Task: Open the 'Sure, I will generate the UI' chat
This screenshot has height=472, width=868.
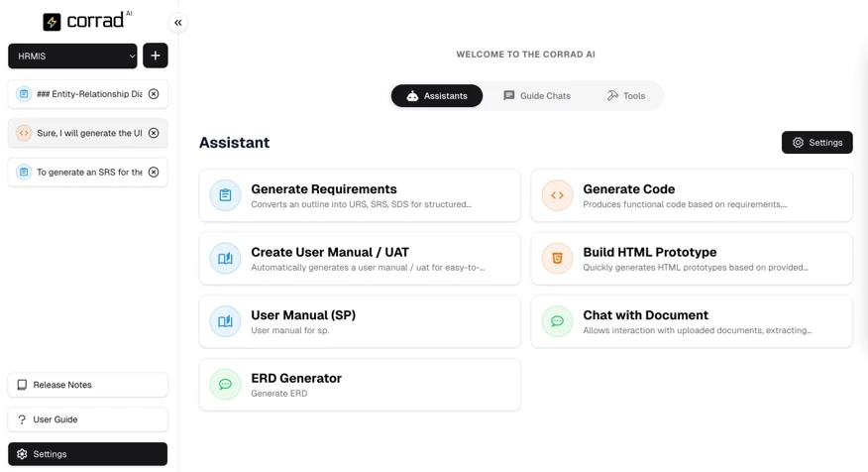Action: click(x=88, y=133)
